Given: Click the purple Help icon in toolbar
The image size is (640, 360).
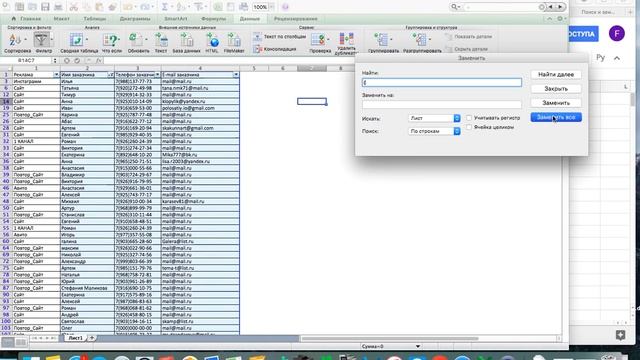Looking at the screenshot, I should [x=285, y=7].
